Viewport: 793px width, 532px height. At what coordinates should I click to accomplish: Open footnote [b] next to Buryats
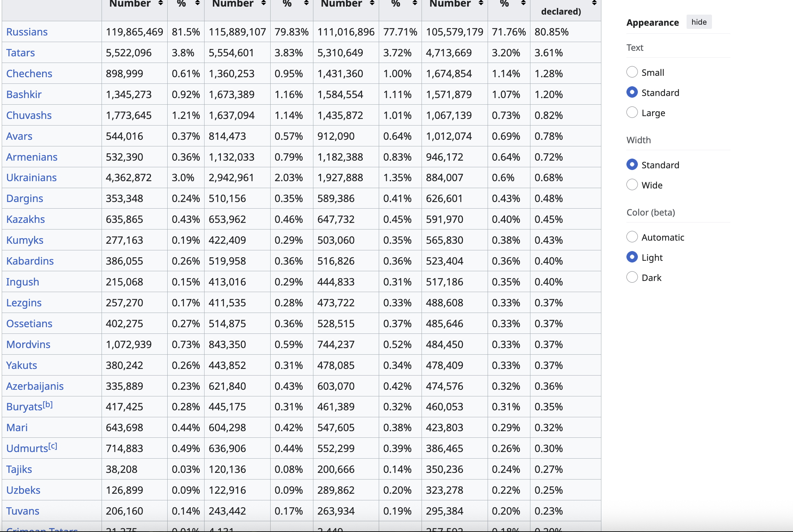(48, 405)
